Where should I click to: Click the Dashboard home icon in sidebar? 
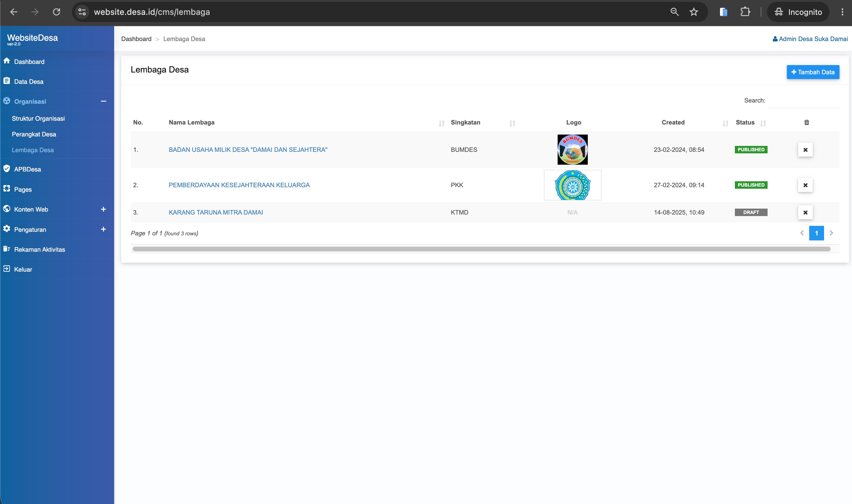click(x=7, y=61)
